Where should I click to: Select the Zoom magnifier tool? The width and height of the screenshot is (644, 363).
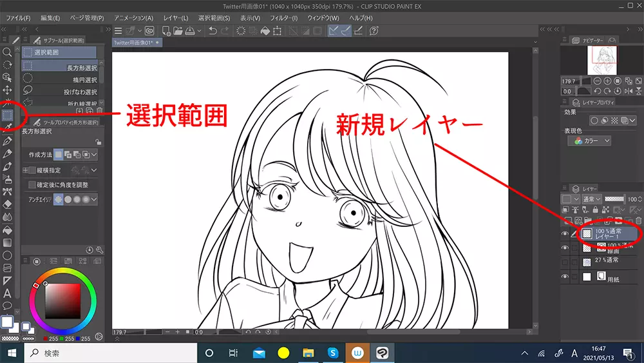coord(7,52)
